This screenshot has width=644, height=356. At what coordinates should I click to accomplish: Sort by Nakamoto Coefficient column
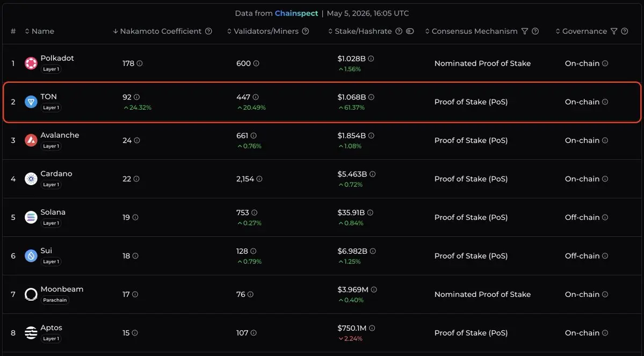(x=157, y=31)
